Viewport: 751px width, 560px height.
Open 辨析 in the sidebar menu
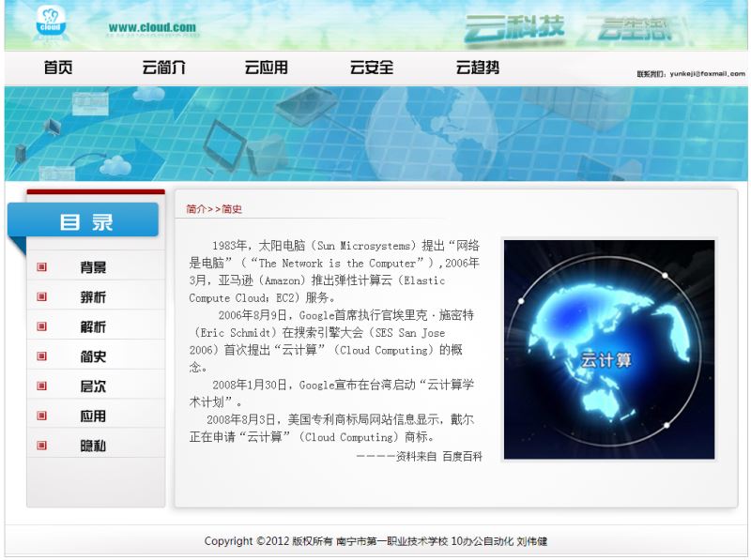(x=93, y=296)
